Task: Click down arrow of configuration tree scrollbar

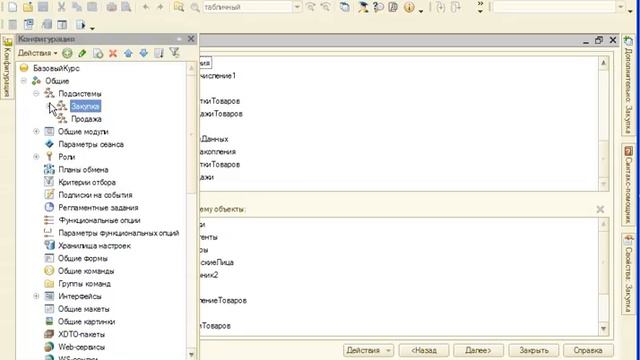Action: pos(191,354)
